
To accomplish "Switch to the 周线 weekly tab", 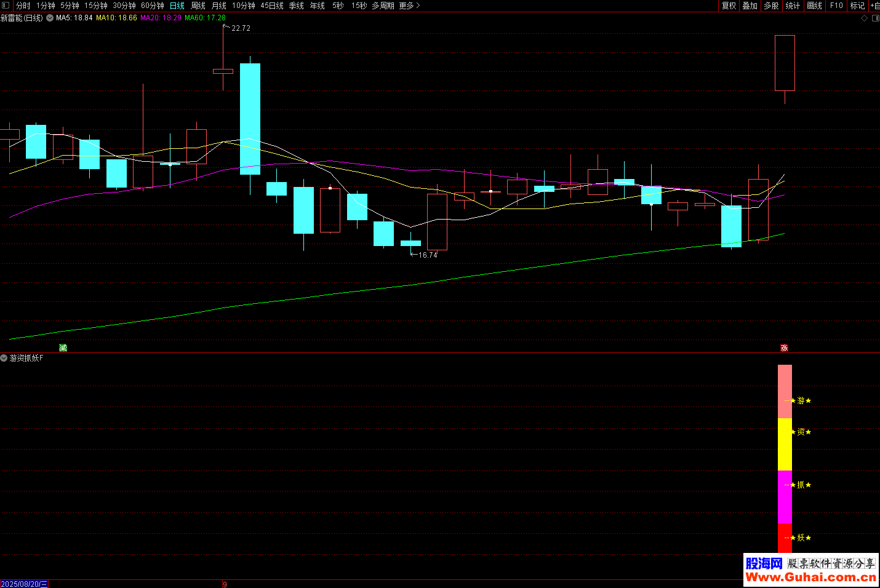I will (x=198, y=6).
